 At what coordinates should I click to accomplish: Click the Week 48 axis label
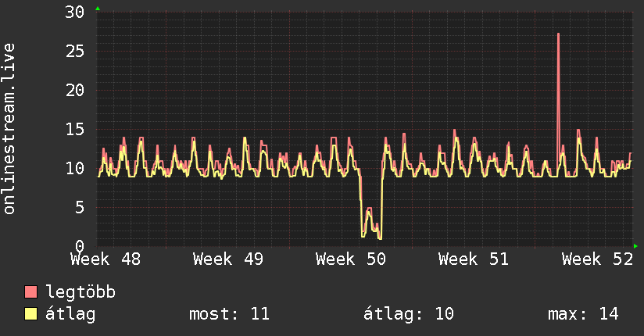(106, 259)
